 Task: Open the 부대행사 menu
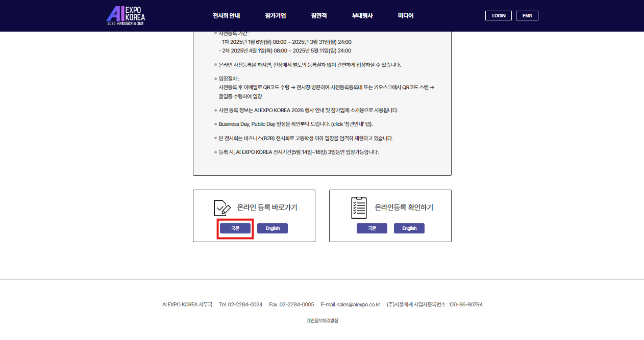pyautogui.click(x=362, y=16)
